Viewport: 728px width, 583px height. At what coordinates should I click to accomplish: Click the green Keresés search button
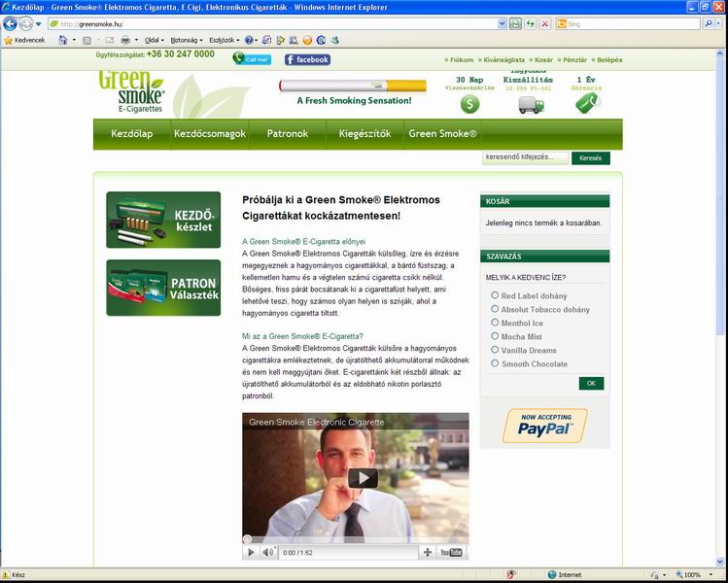[591, 157]
